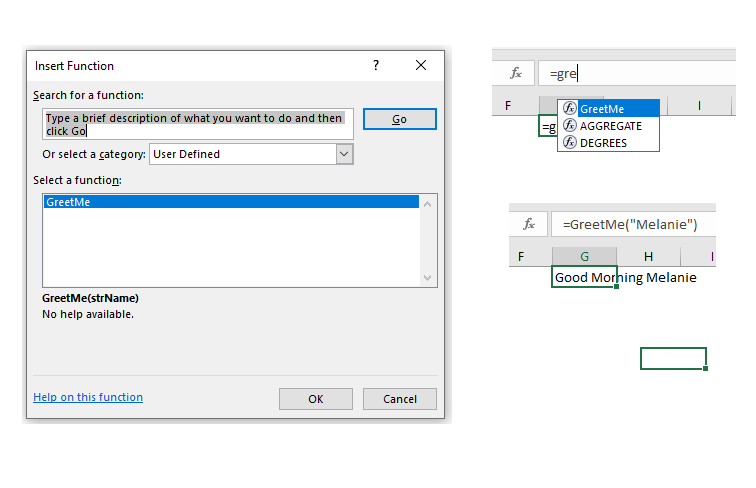Click the fx icon next to AGGREGATE suggestion
This screenshot has width=756, height=488.
570,126
